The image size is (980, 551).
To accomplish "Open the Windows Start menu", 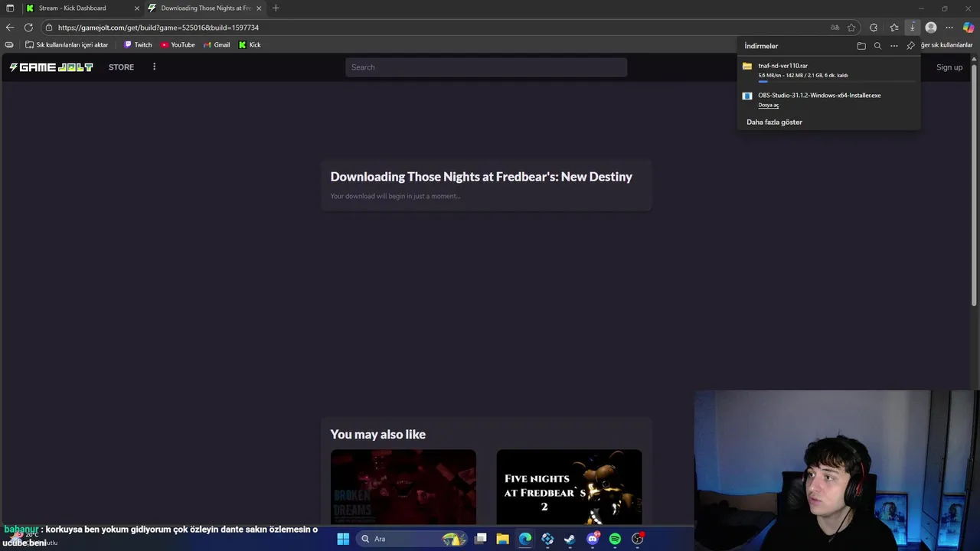I will (343, 539).
